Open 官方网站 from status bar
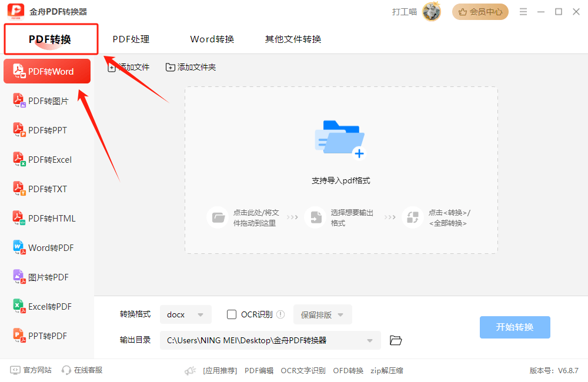588x382 pixels. click(31, 370)
